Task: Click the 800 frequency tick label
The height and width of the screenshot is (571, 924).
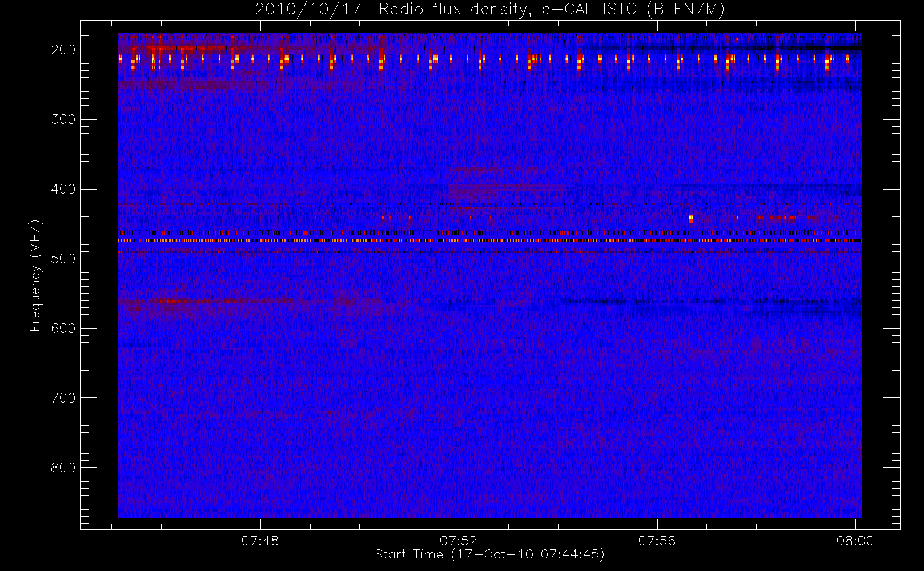Action: (63, 468)
